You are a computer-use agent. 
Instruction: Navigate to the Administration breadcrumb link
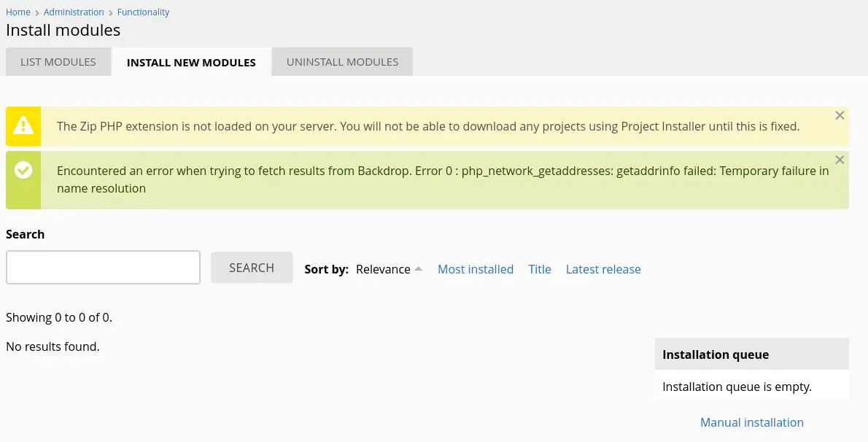[x=74, y=12]
